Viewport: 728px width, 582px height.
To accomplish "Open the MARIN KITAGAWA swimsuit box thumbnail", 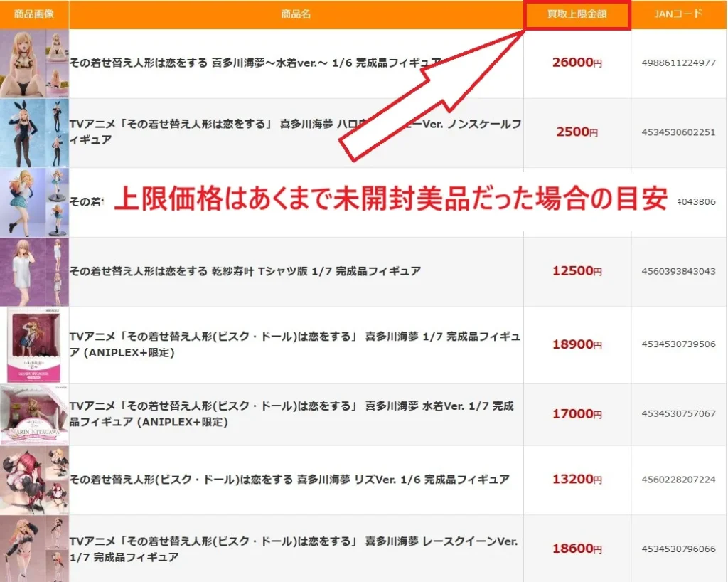I will (34, 414).
